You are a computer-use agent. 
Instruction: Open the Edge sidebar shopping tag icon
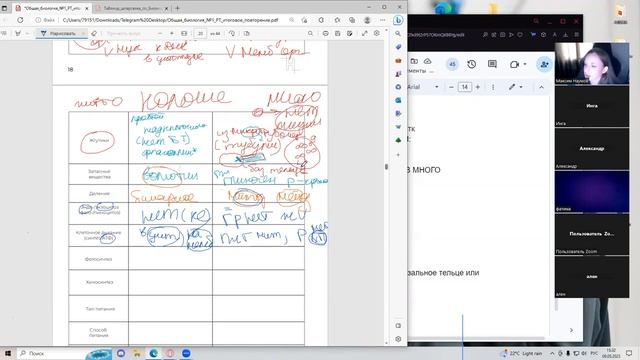(398, 47)
